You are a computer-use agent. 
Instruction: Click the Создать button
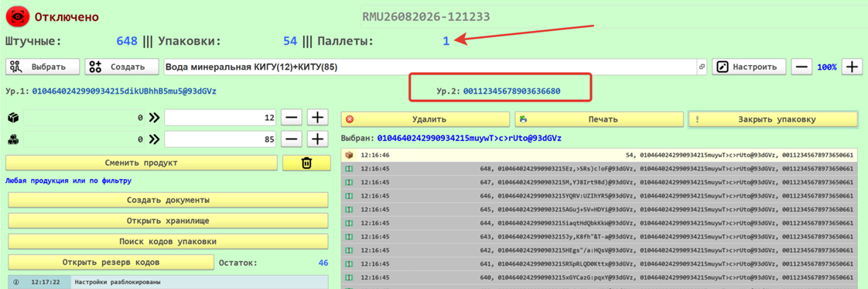pos(121,67)
